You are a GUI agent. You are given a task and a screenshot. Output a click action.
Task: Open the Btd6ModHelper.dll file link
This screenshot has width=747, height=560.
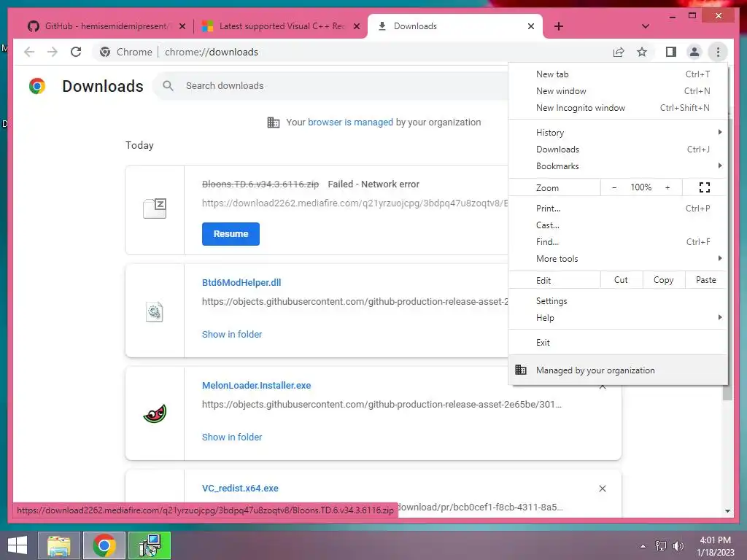point(241,282)
